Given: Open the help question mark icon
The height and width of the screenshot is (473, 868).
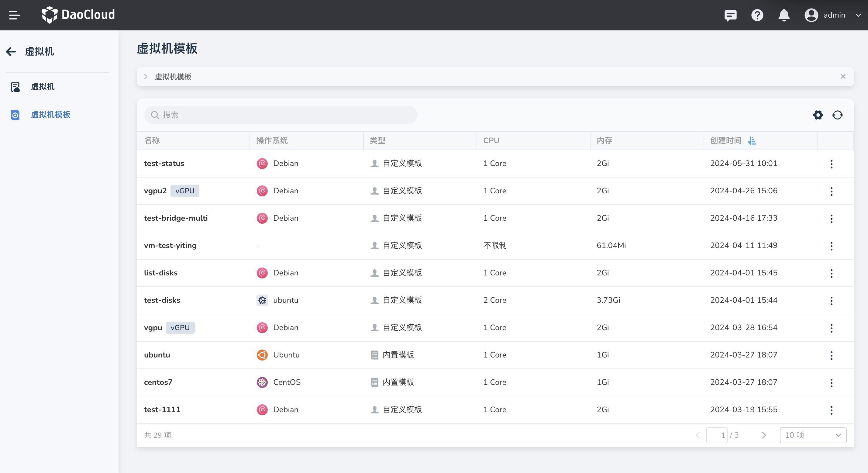Looking at the screenshot, I should 757,15.
